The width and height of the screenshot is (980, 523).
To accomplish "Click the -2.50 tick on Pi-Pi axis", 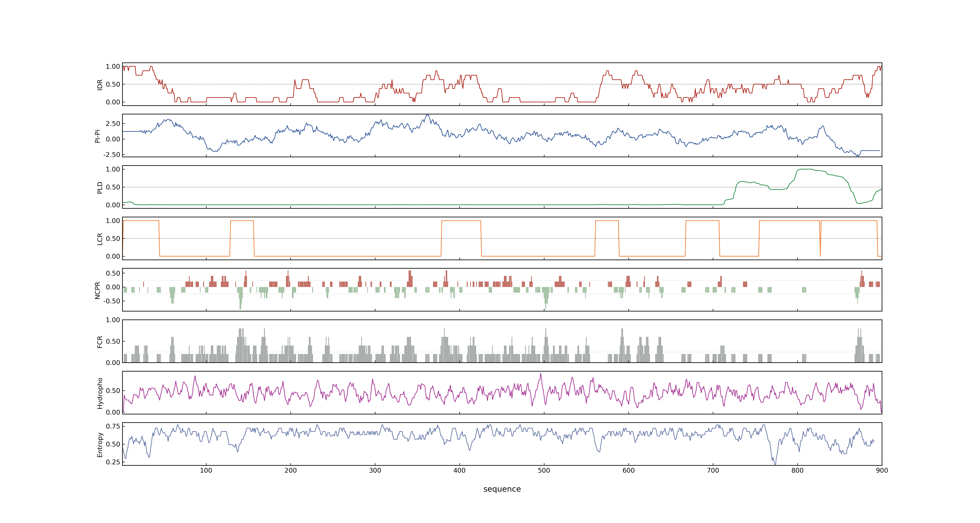I will [111, 155].
